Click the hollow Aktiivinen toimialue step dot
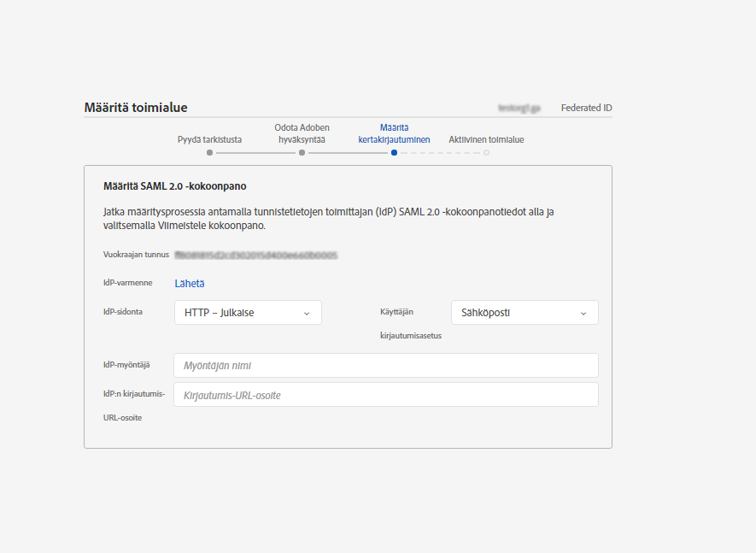The image size is (756, 553). coord(486,153)
